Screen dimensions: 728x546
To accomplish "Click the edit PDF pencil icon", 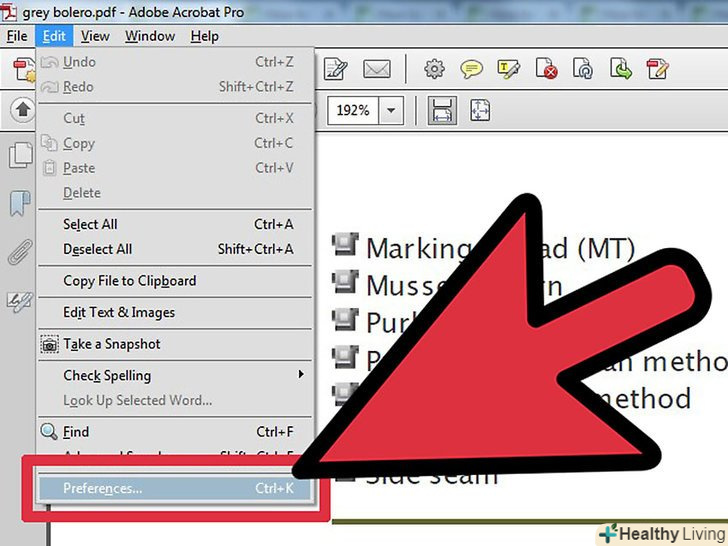I will pyautogui.click(x=657, y=69).
